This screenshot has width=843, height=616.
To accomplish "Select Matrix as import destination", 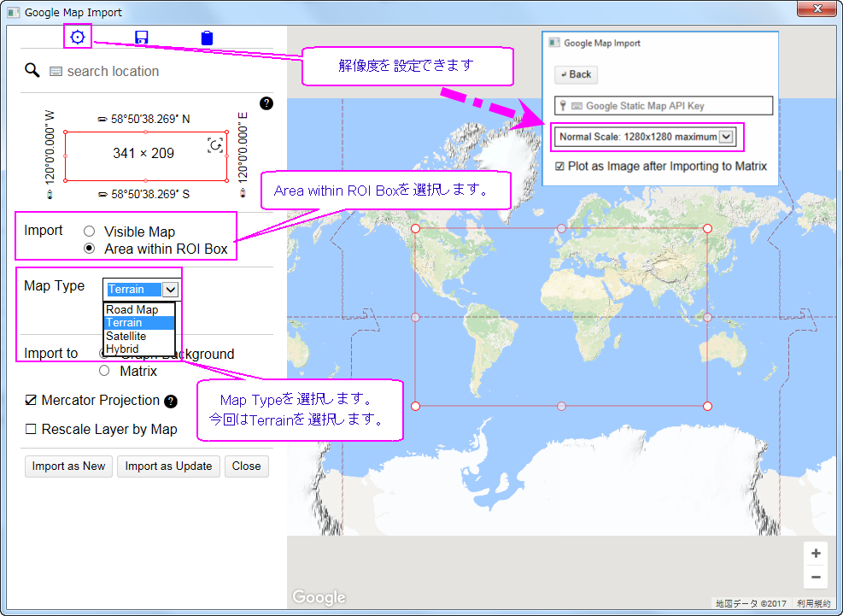I will point(104,371).
